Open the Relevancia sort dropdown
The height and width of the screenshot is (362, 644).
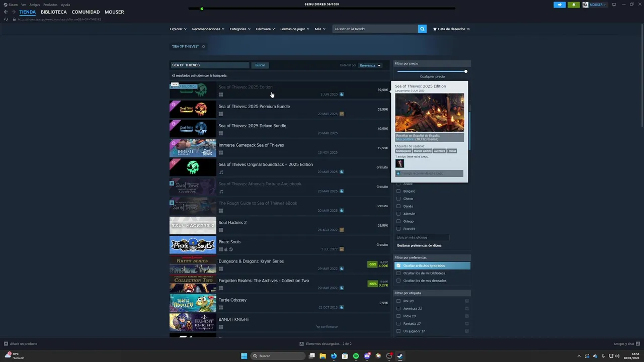tap(370, 65)
